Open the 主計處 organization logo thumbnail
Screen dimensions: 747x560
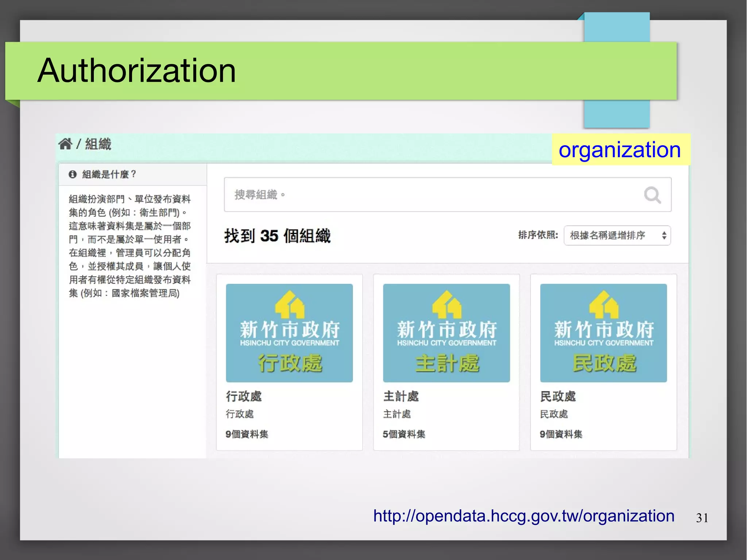[446, 333]
